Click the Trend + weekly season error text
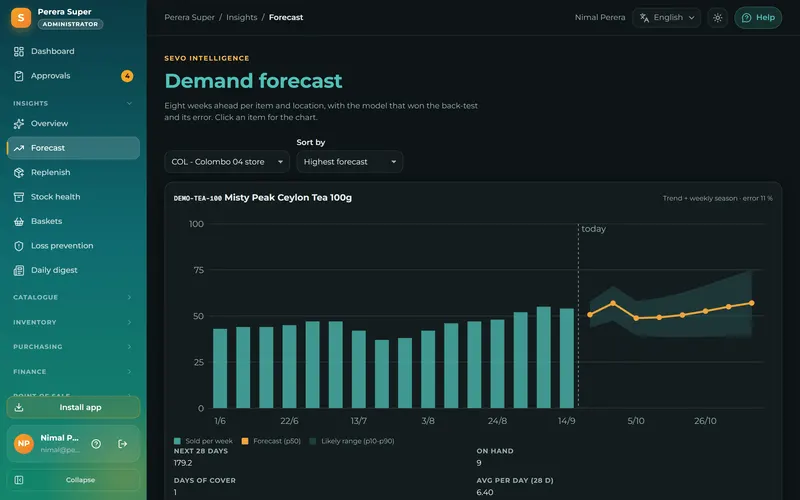Image resolution: width=800 pixels, height=500 pixels. (717, 198)
